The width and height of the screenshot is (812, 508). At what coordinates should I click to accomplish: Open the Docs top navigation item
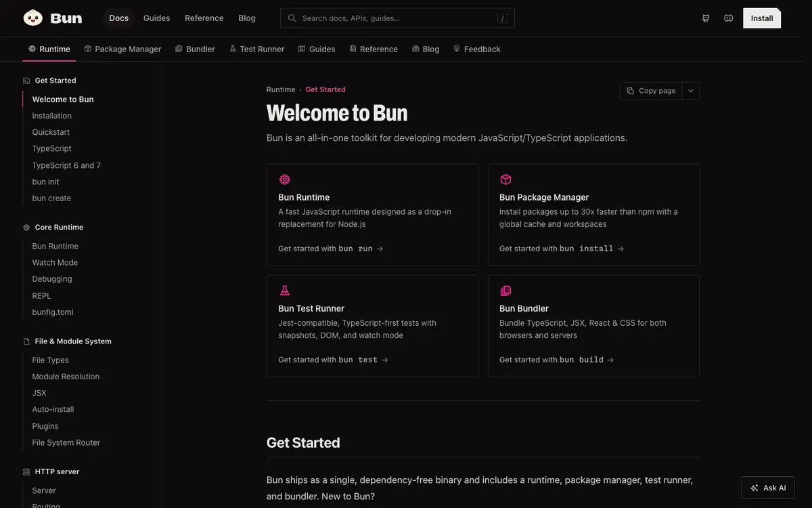118,18
